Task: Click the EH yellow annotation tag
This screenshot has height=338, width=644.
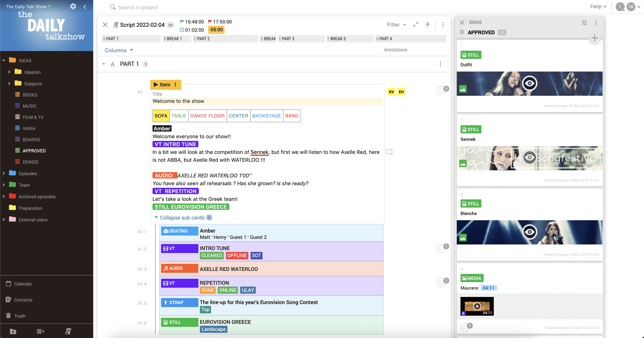Action: [x=401, y=92]
